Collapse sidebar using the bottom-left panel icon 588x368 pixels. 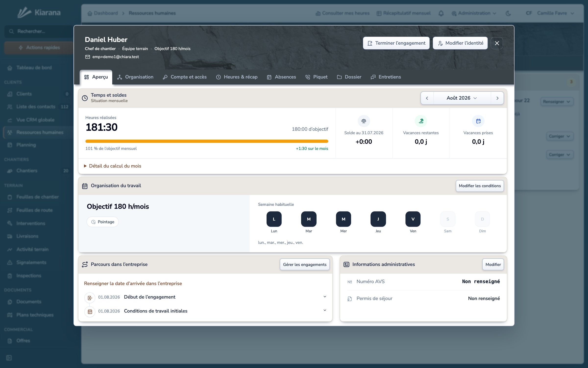pyautogui.click(x=9, y=358)
